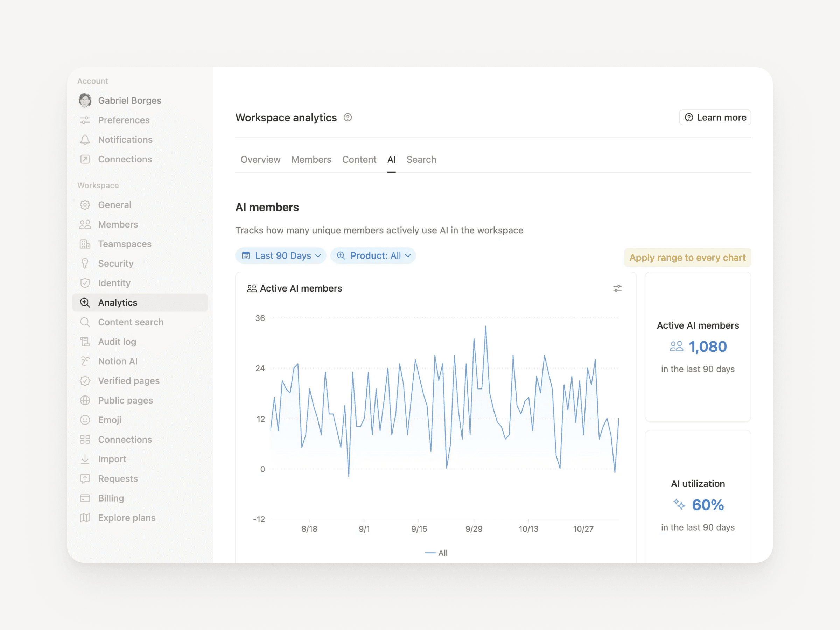The image size is (840, 630).
Task: Toggle the All series in the chart legend
Action: [436, 553]
